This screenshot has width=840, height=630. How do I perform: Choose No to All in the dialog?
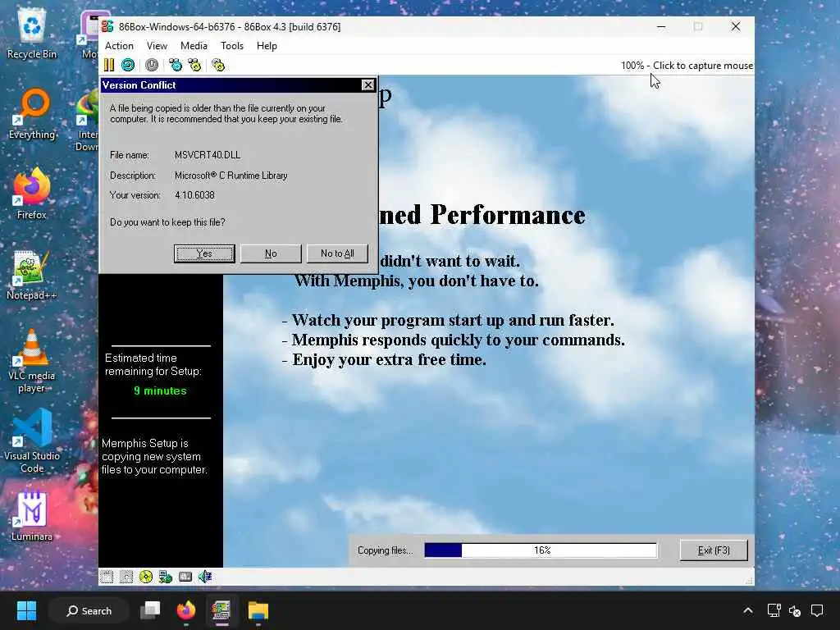pyautogui.click(x=337, y=253)
